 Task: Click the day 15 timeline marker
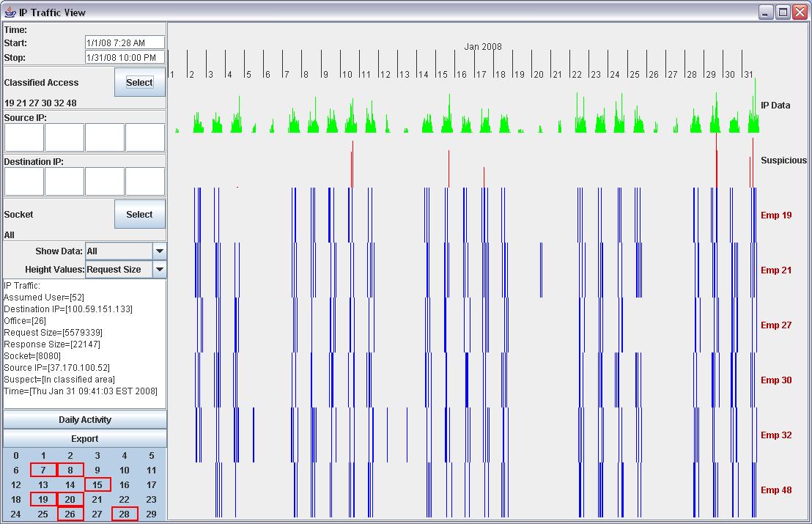click(442, 74)
